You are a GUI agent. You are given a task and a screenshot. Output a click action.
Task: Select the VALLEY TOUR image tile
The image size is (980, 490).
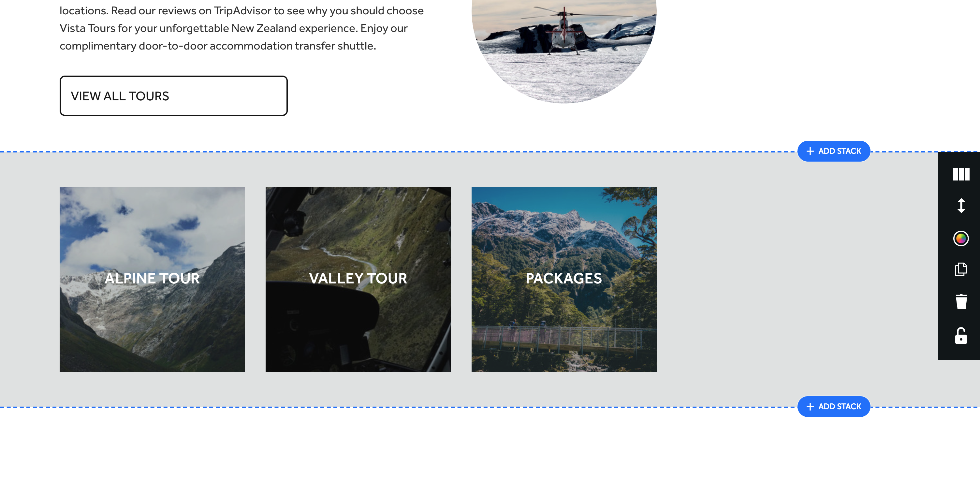pos(358,279)
